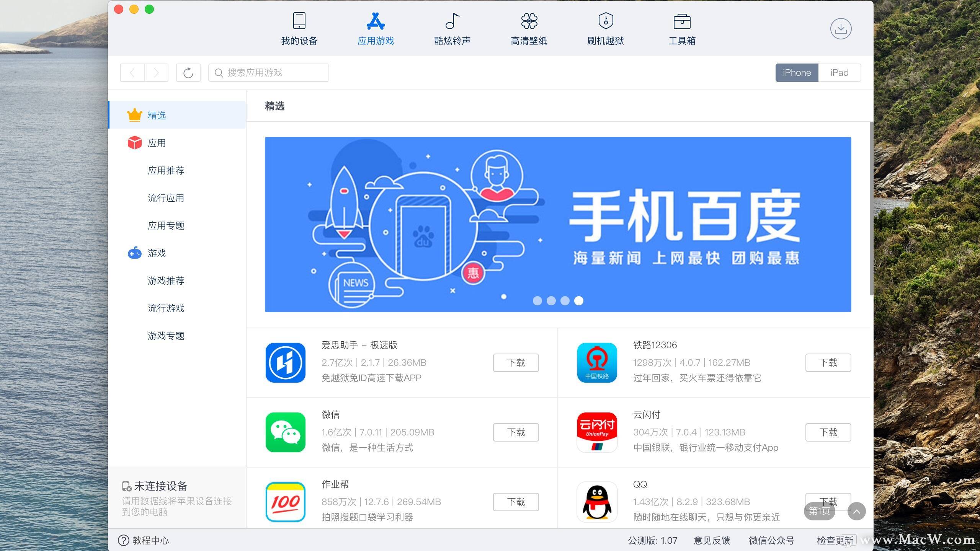Switch to iPhone view toggle
This screenshot has width=980, height=551.
[x=796, y=73]
